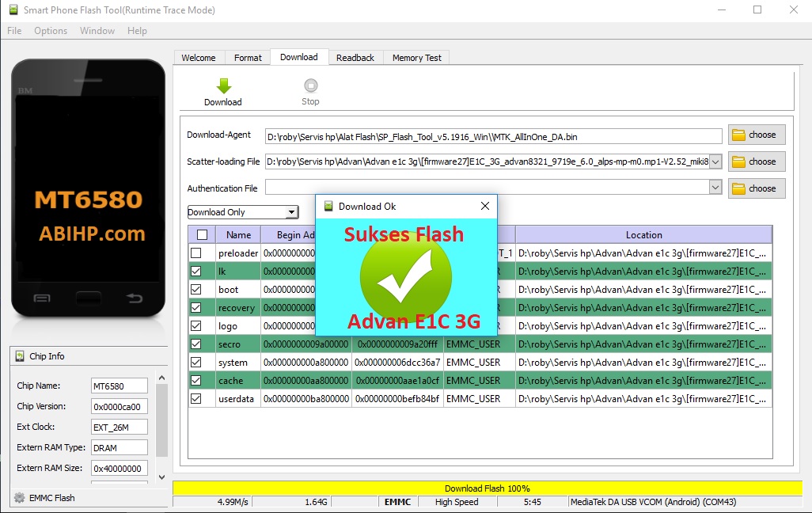Viewport: 812px width, 513px height.
Task: Uncheck the boot partition checkbox
Action: coord(195,289)
